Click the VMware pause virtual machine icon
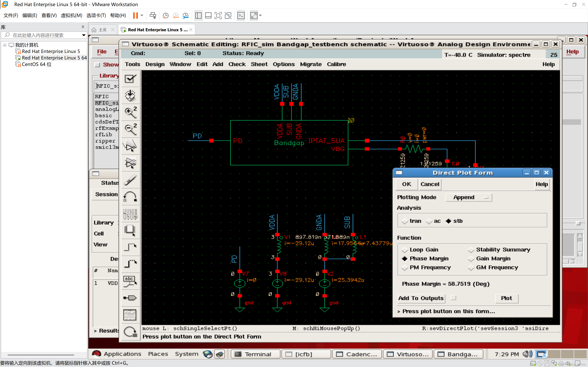 tap(135, 15)
